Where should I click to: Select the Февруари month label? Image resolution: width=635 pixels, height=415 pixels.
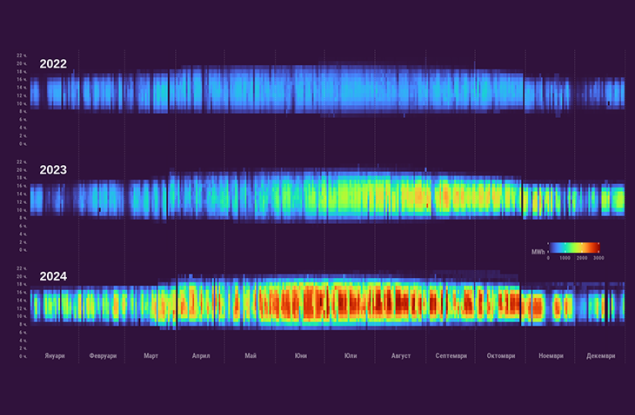click(x=103, y=355)
